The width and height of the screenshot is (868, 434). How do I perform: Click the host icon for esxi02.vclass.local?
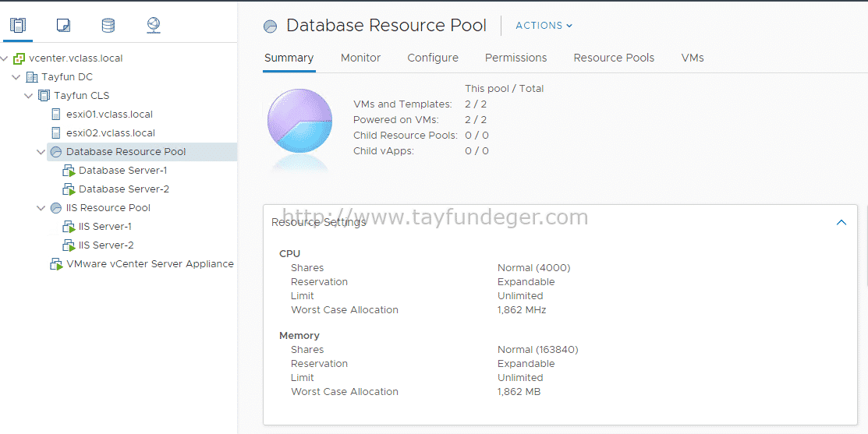(x=56, y=133)
